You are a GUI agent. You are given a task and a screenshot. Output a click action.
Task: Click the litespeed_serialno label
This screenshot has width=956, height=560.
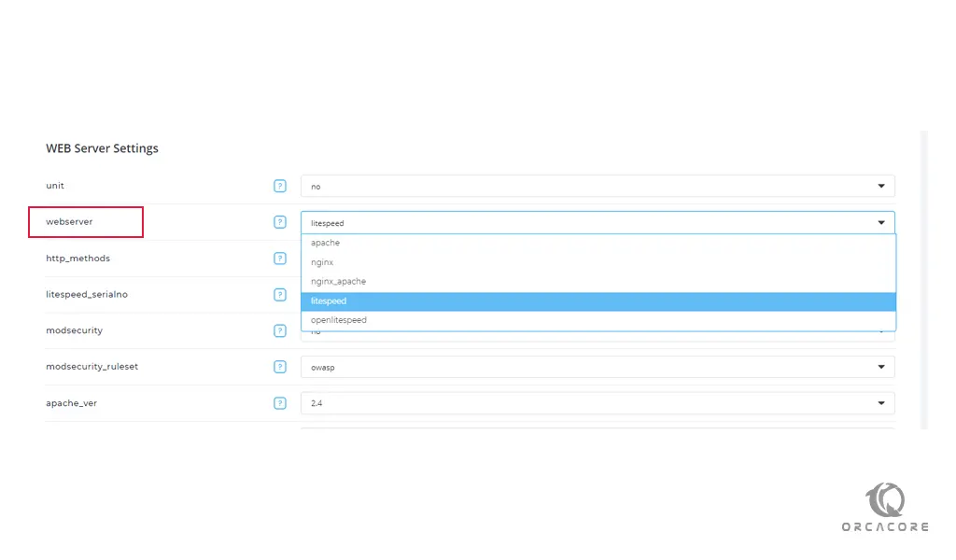pos(87,294)
